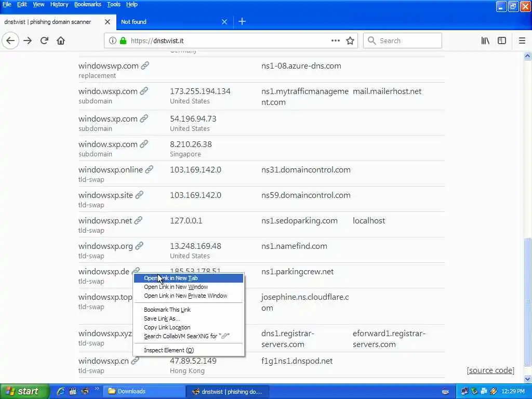532x399 pixels.
Task: Click the scrollbar up arrow
Action: 528,56
